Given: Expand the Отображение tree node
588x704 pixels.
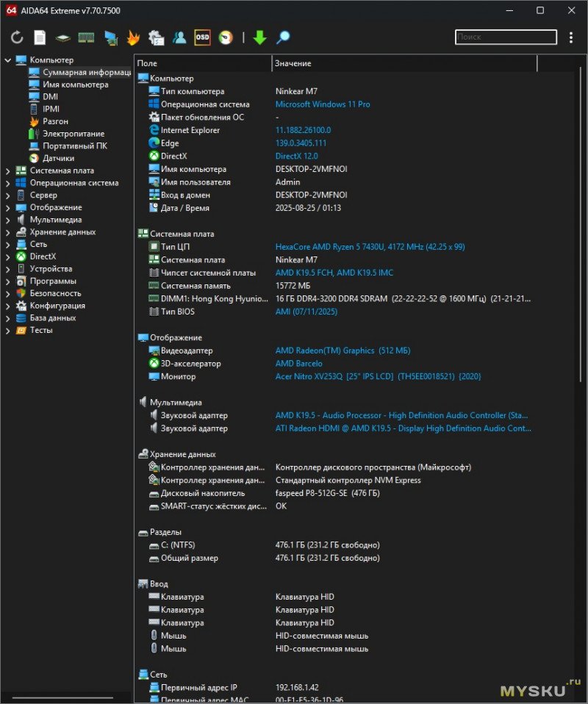Looking at the screenshot, I should point(7,208).
